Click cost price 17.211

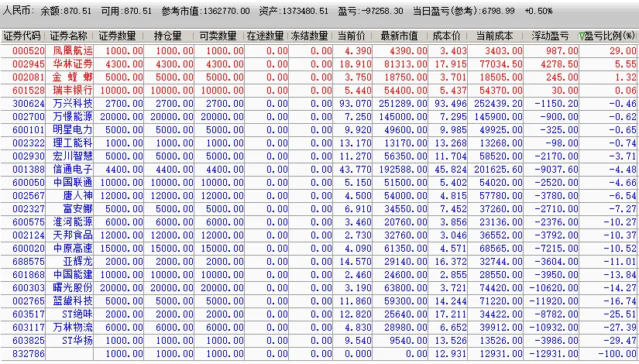coord(450,314)
